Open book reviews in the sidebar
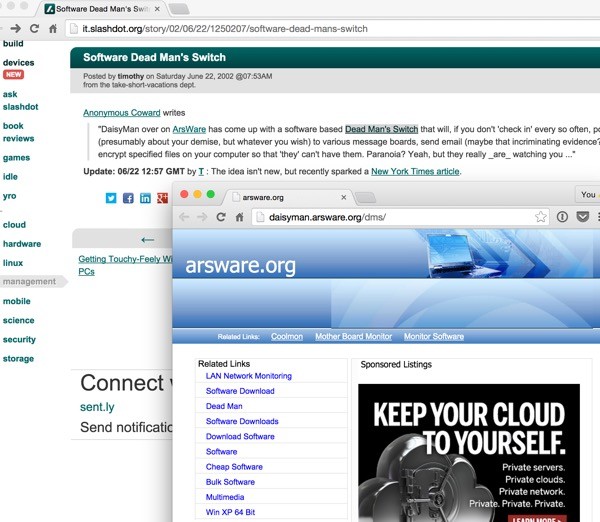600x522 pixels. 18,132
